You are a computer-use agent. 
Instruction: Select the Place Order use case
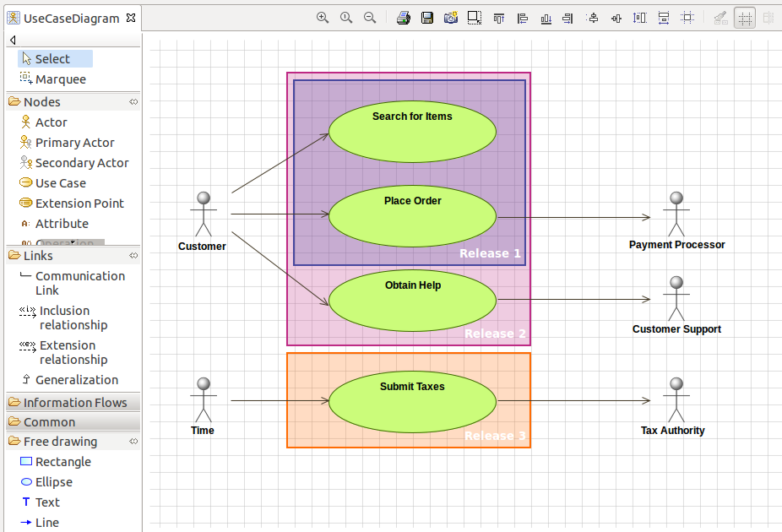point(412,216)
